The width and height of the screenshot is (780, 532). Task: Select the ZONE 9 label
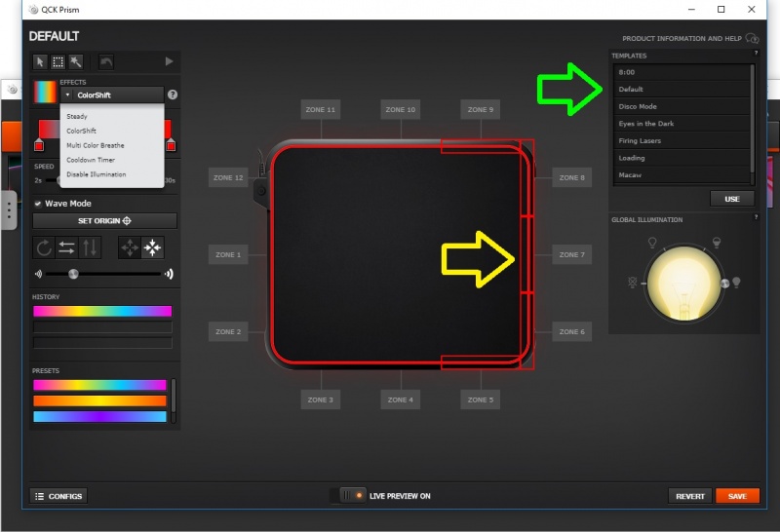coord(481,109)
